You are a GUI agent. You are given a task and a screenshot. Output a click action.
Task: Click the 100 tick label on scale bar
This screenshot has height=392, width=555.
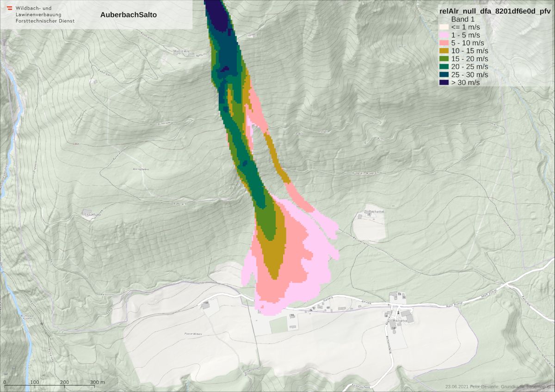35,382
